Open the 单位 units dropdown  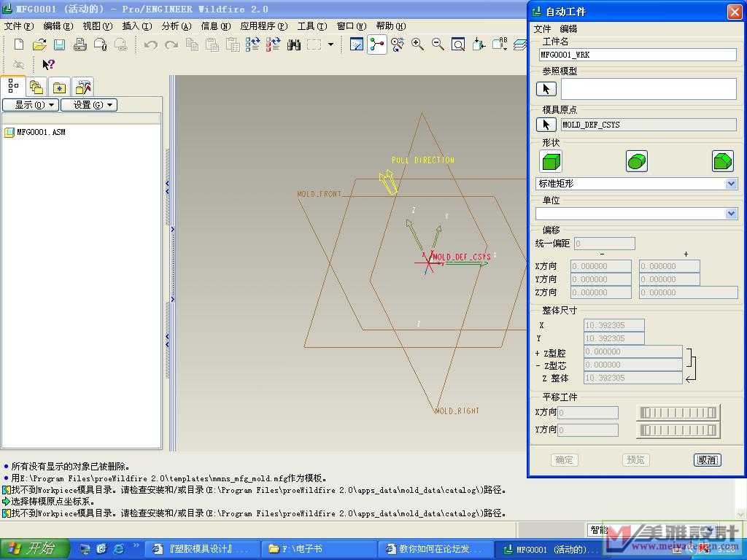[x=731, y=214]
